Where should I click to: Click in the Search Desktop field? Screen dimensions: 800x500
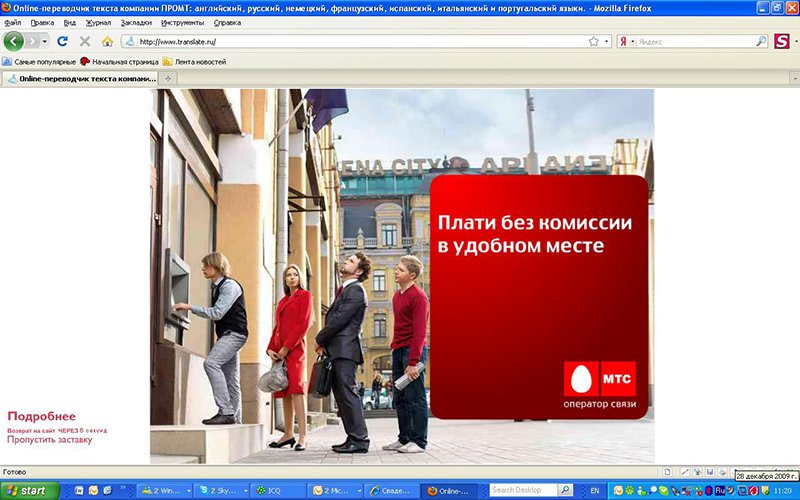coord(523,490)
